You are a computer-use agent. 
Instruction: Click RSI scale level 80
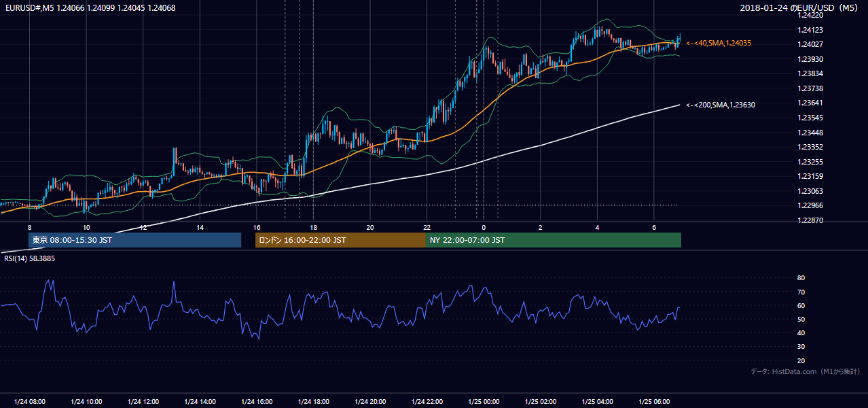[x=801, y=278]
